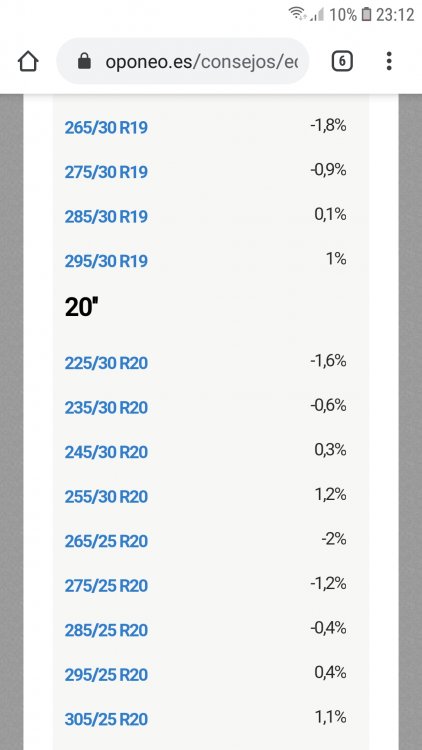Tap the padlock site security icon
The height and width of the screenshot is (750, 422).
(x=84, y=61)
